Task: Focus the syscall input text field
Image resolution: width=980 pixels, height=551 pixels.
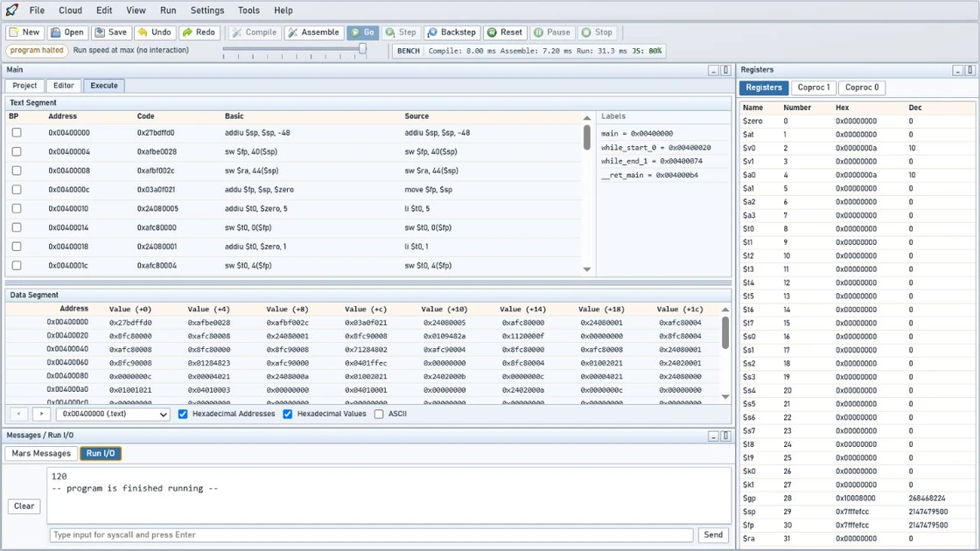Action: pyautogui.click(x=371, y=534)
